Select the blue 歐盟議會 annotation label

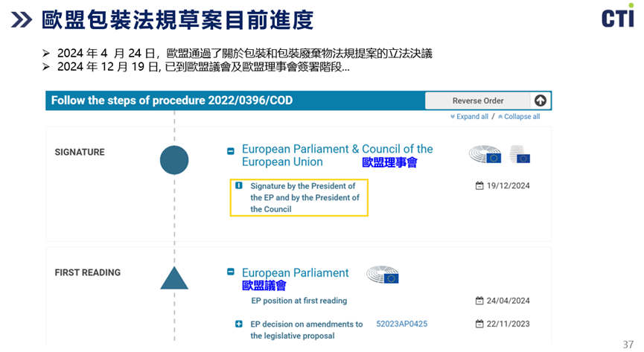pos(264,286)
